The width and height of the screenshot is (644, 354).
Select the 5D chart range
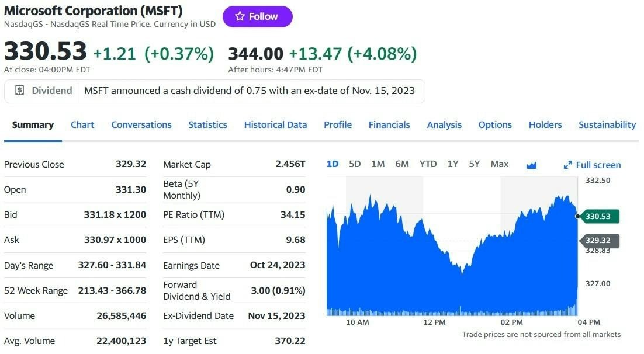pyautogui.click(x=355, y=164)
